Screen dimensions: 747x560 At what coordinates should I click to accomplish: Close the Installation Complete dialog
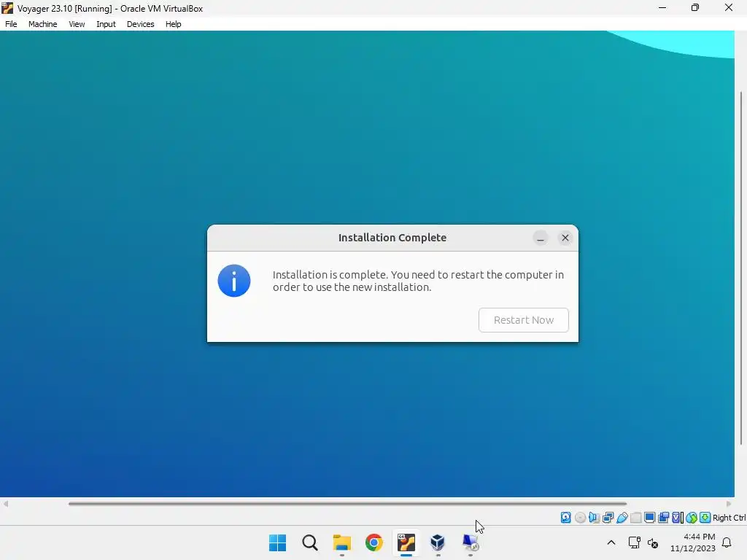point(565,238)
